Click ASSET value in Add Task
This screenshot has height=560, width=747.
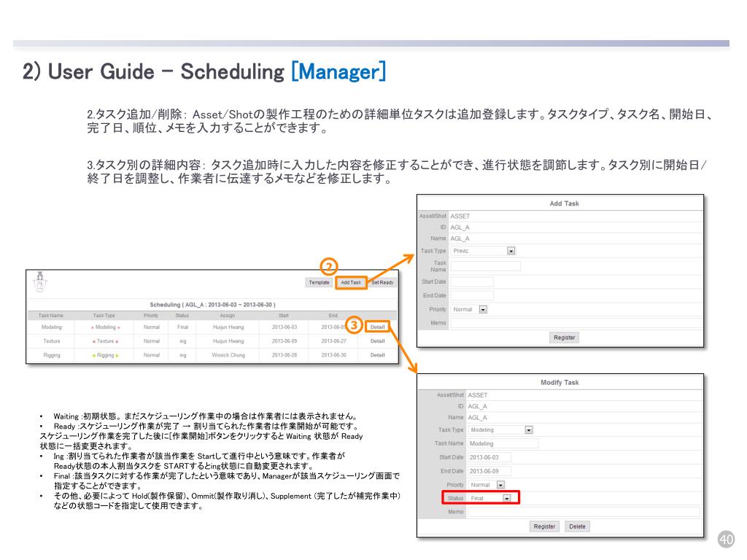tap(460, 216)
